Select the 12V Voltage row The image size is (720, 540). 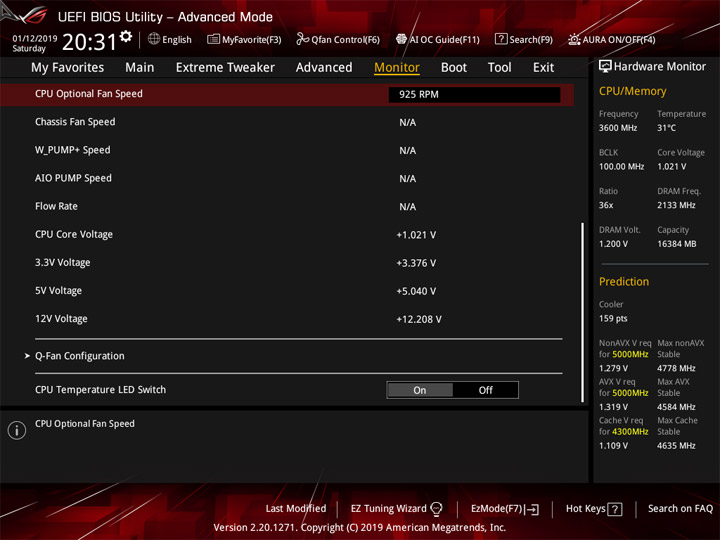point(287,319)
